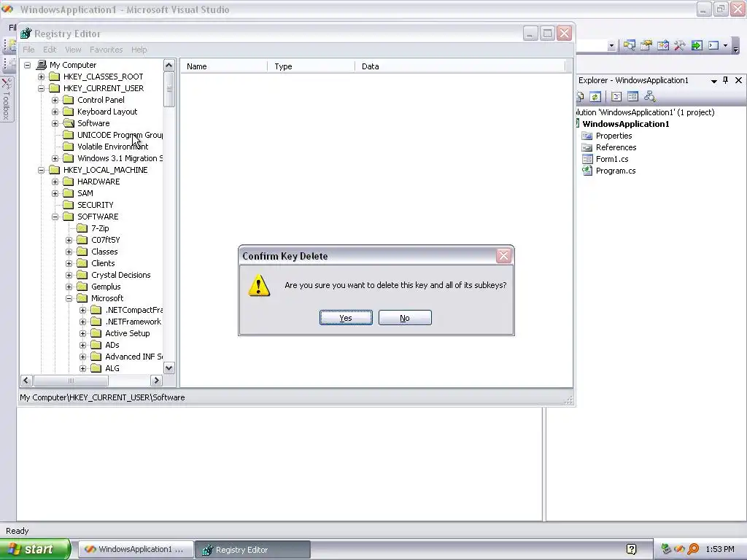Collapse the HKEY_CURRENT_USER node

[42, 88]
